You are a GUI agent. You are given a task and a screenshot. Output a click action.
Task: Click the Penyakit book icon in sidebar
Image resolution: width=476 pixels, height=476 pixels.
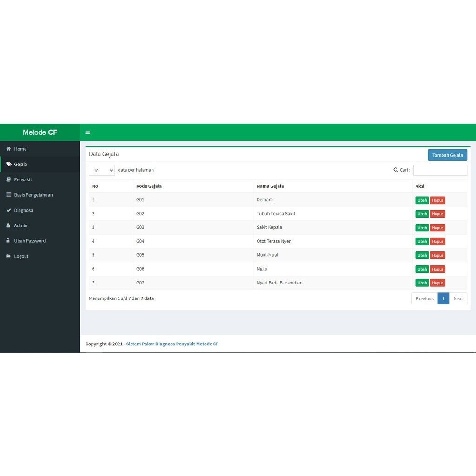coord(8,179)
